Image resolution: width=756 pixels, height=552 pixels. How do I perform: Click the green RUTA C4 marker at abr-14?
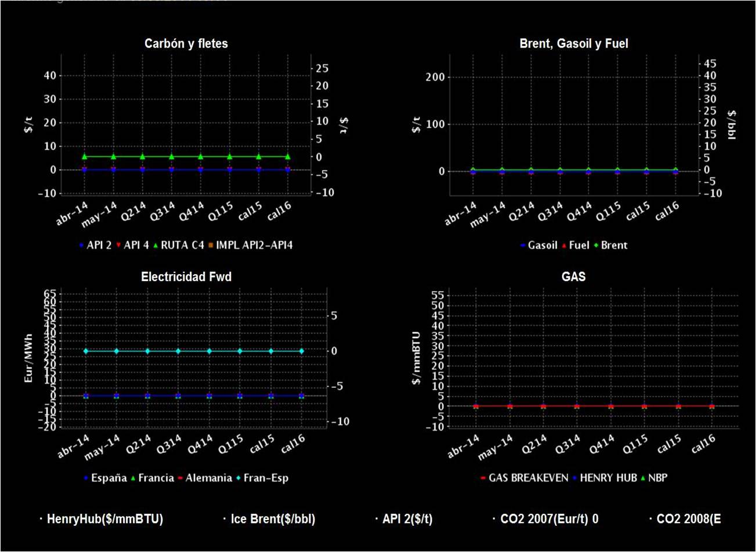85,157
